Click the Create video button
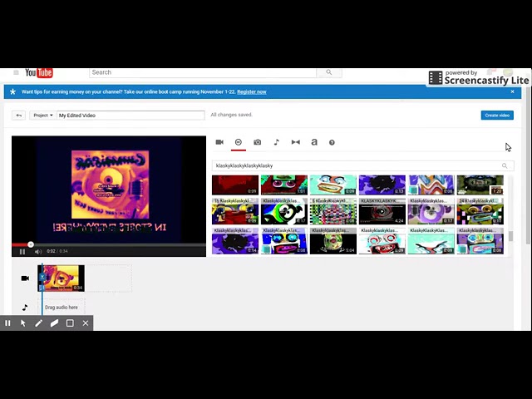532x399 pixels. [x=497, y=115]
